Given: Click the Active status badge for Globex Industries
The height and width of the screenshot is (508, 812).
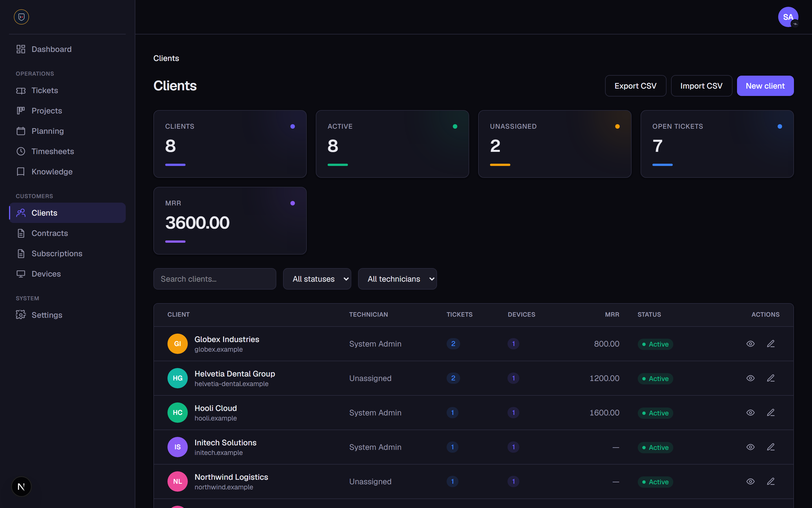Looking at the screenshot, I should (x=655, y=344).
